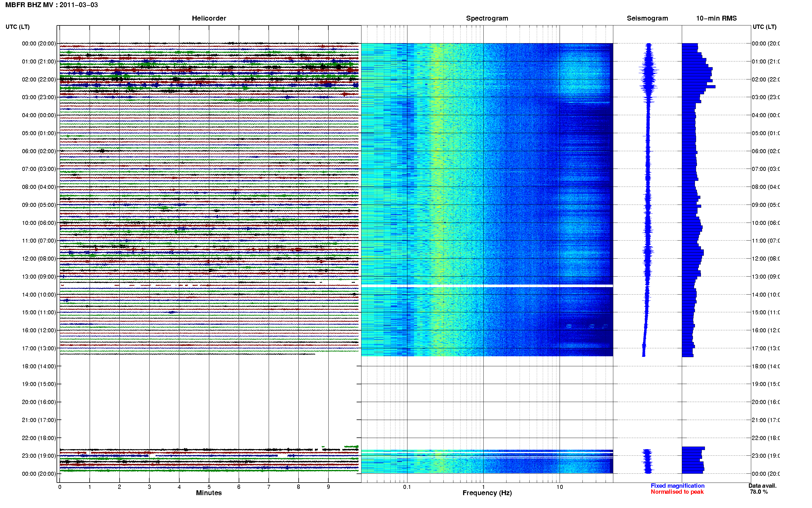This screenshot has width=812, height=508.
Task: Click the left '20:00 (16:00)' time label
Action: [x=39, y=402]
